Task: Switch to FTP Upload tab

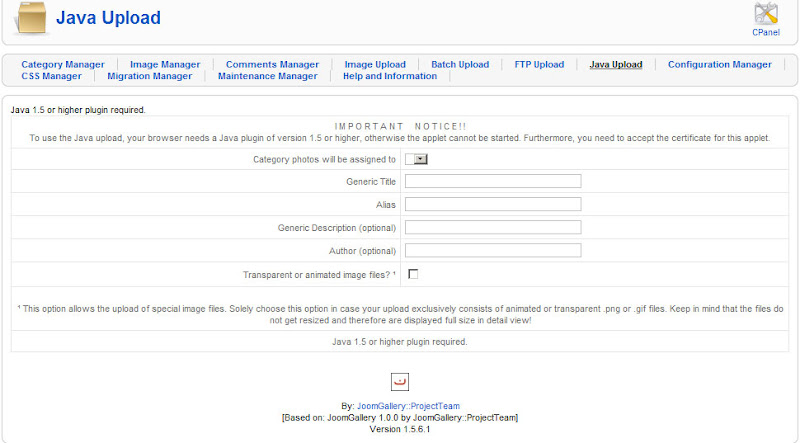Action: [539, 65]
